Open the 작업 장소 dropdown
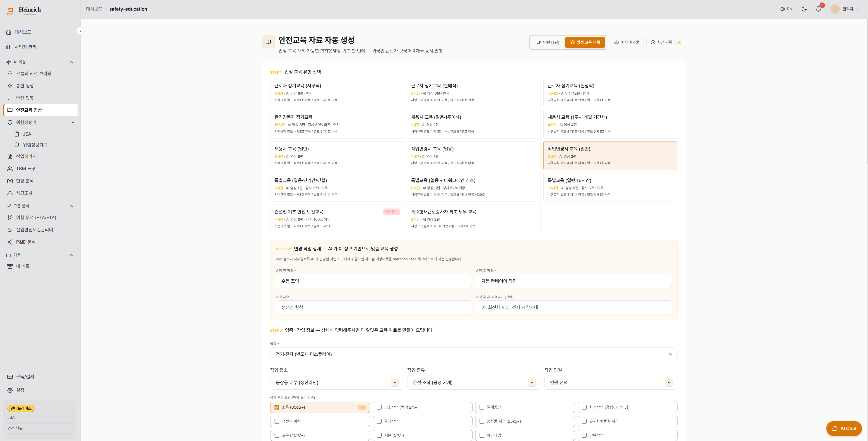 tap(336, 383)
